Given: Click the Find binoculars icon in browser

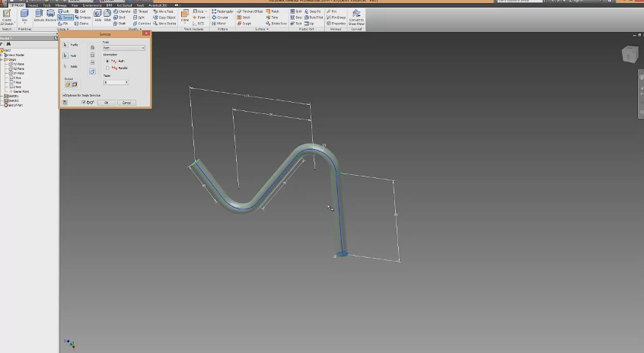Looking at the screenshot, I should tap(8, 44).
